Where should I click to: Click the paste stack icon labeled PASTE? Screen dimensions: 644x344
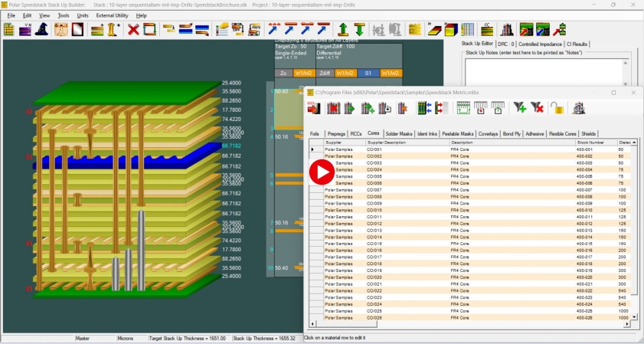point(254,29)
